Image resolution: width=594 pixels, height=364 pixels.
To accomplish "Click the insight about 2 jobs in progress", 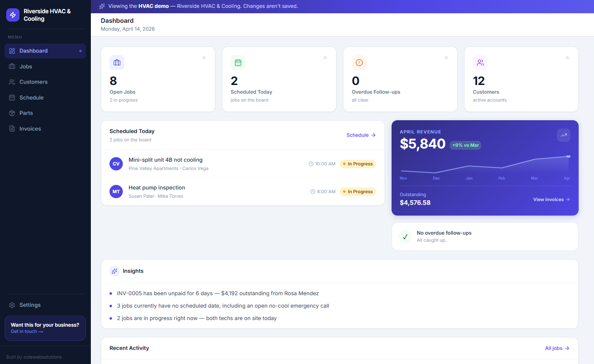I will [197, 318].
